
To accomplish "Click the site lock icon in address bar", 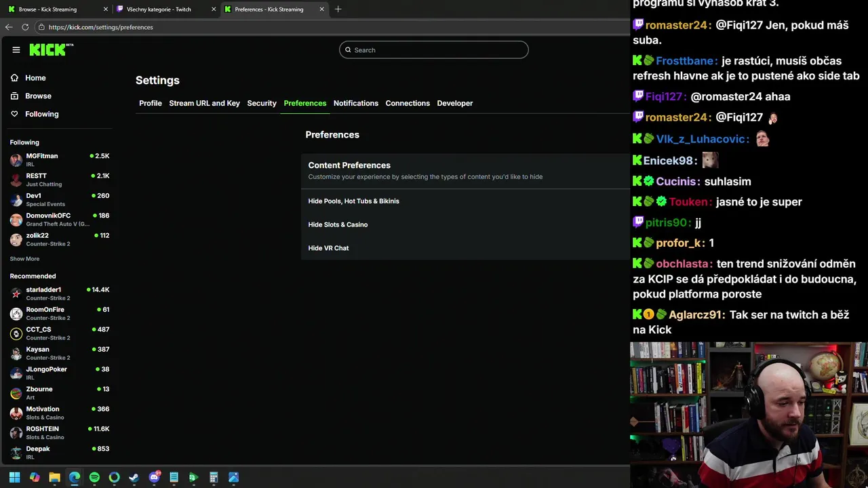I will [41, 27].
